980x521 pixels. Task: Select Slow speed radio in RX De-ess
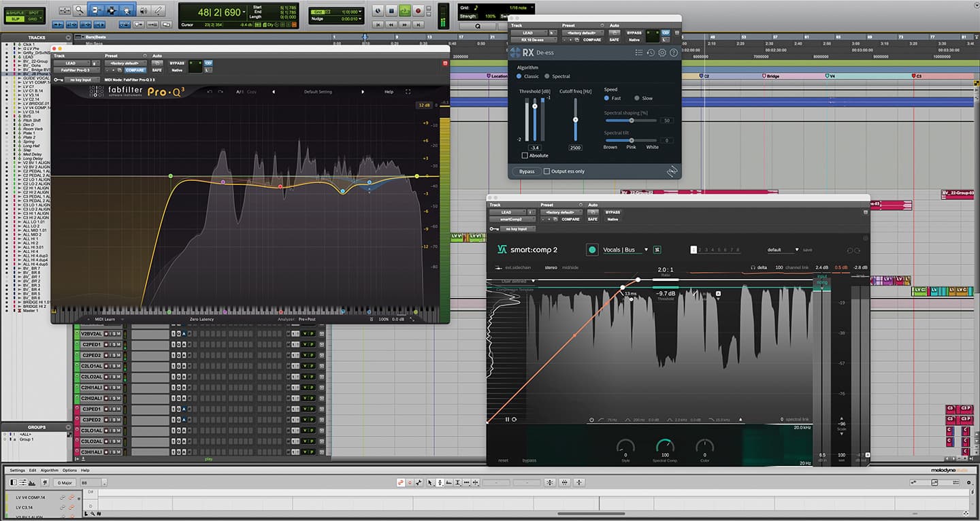pyautogui.click(x=637, y=98)
